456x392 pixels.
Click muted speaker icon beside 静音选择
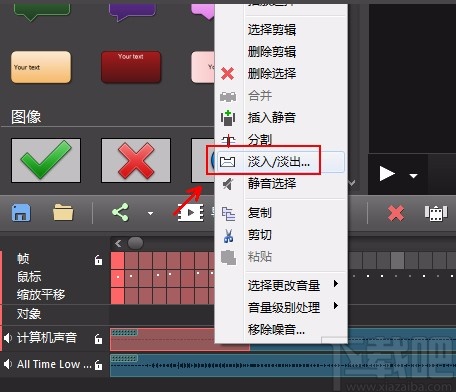(228, 184)
